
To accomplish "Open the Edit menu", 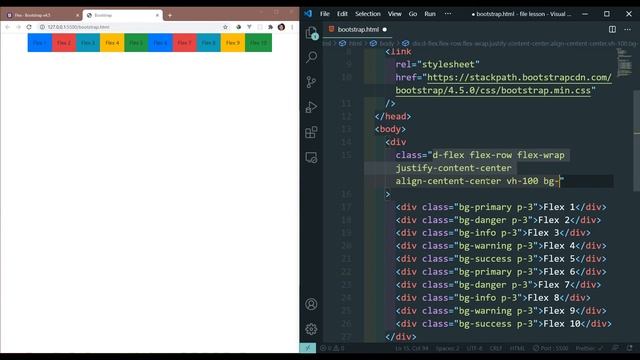I will pos(342,14).
